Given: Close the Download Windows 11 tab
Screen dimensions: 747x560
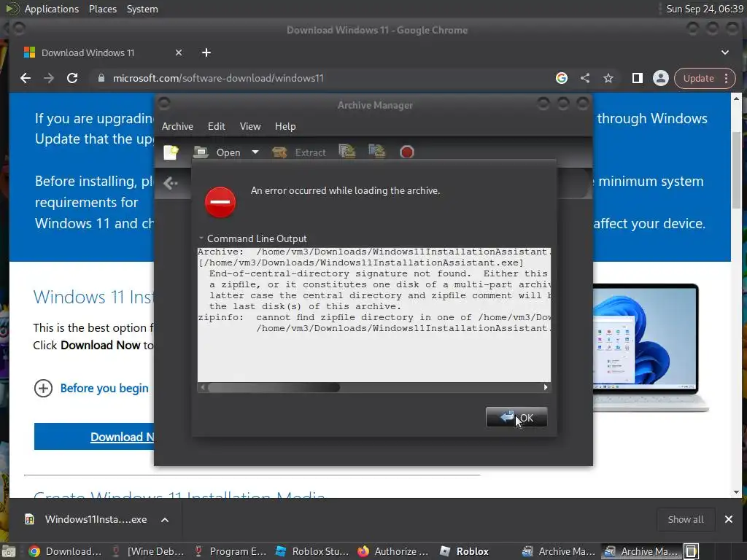Looking at the screenshot, I should (179, 52).
